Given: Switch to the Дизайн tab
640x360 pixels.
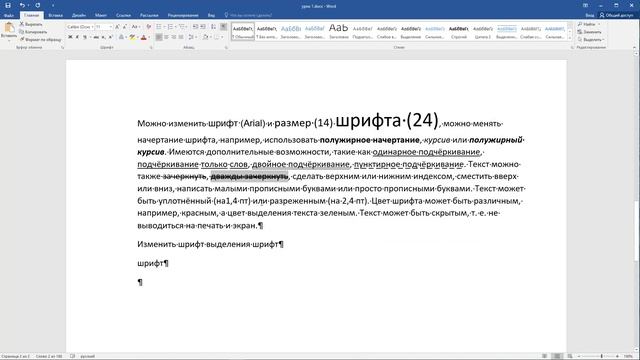Looking at the screenshot, I should point(79,15).
